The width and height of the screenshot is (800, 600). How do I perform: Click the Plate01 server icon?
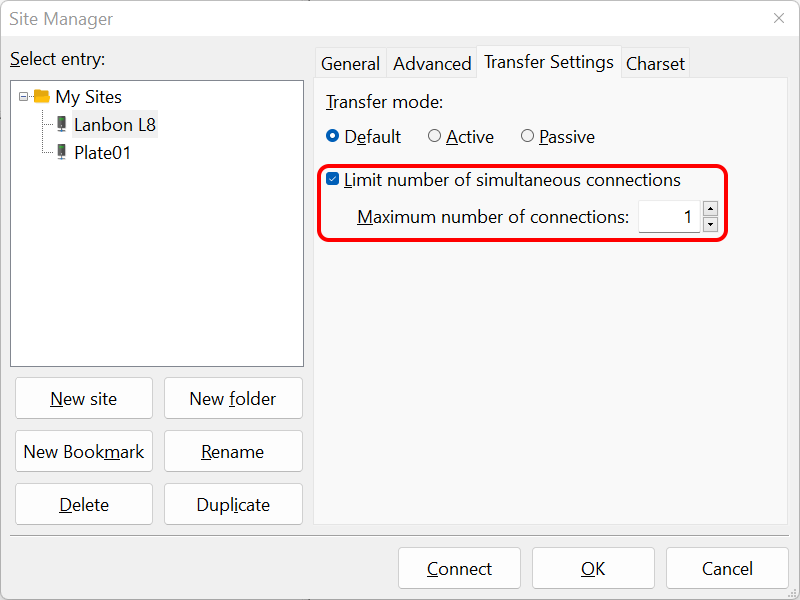62,153
